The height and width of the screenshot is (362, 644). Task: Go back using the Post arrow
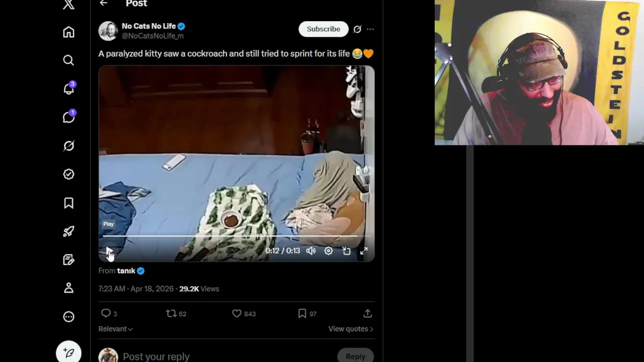pyautogui.click(x=104, y=4)
